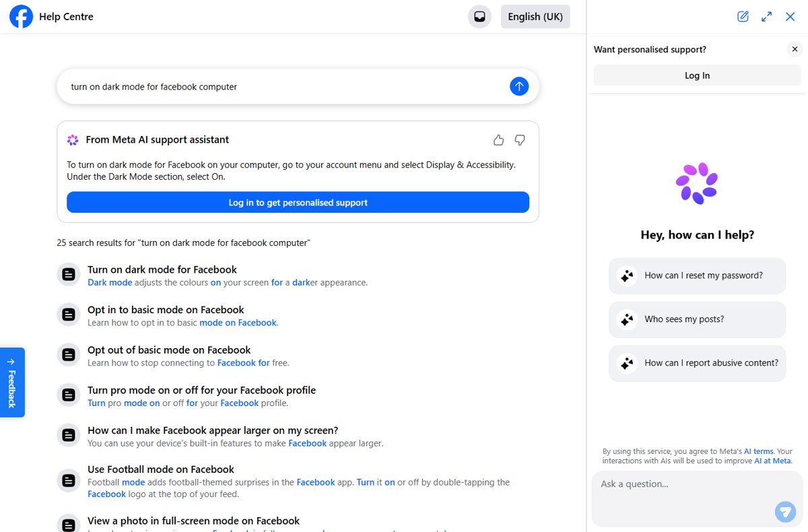Click article icon beside Turn pro mode result

69,395
